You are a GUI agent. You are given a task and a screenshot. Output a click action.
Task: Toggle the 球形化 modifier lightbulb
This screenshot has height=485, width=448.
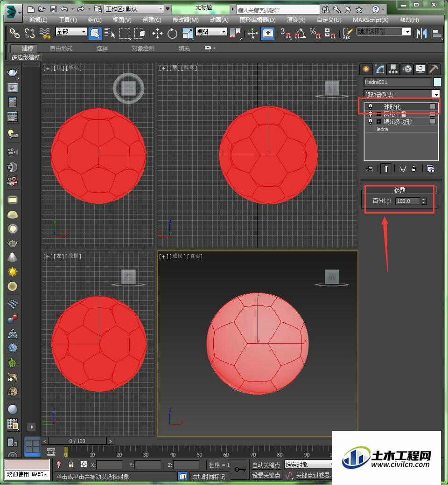point(370,106)
